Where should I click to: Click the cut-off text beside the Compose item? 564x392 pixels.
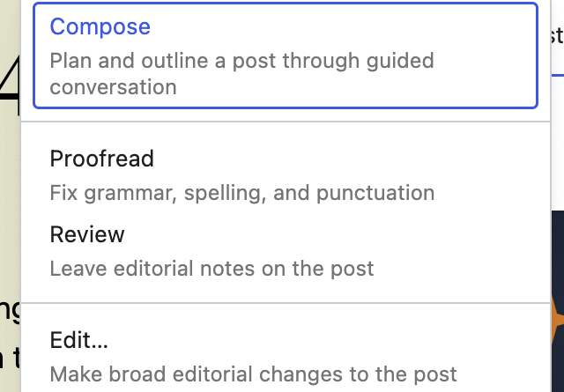[556, 37]
